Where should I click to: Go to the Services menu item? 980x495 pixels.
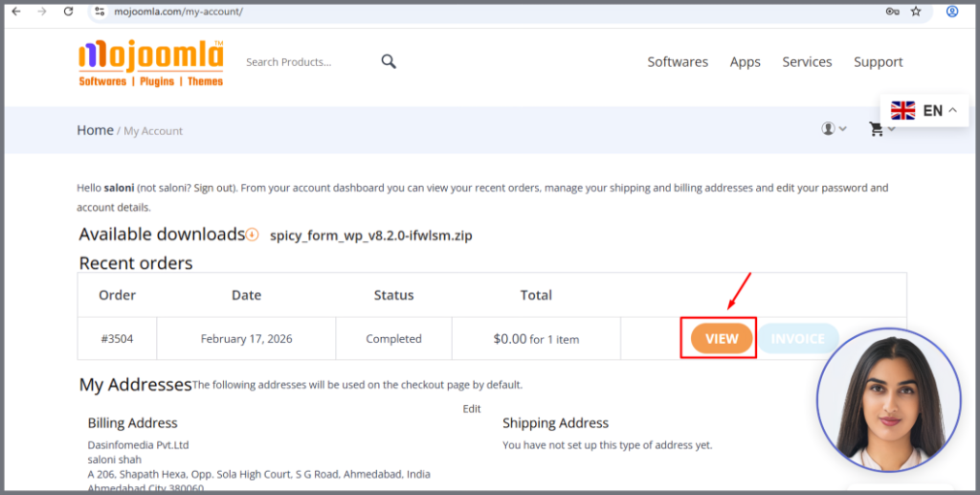[x=807, y=62]
